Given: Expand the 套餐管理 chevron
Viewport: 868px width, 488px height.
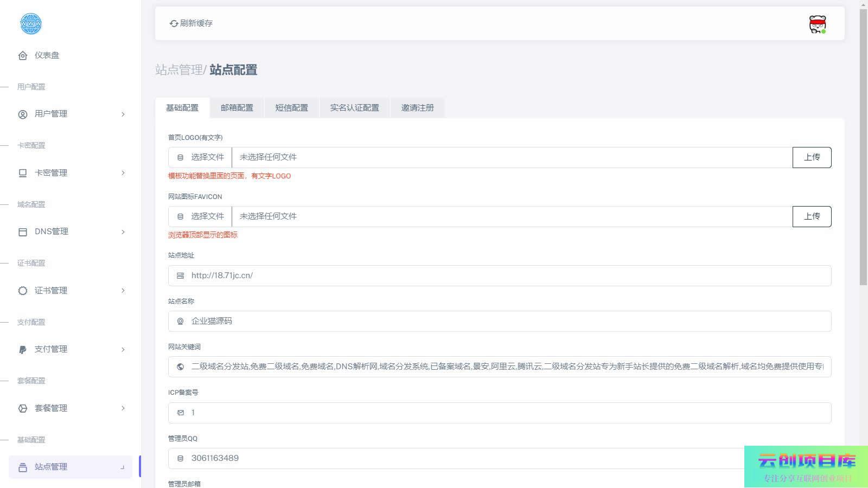Looking at the screenshot, I should (x=123, y=408).
